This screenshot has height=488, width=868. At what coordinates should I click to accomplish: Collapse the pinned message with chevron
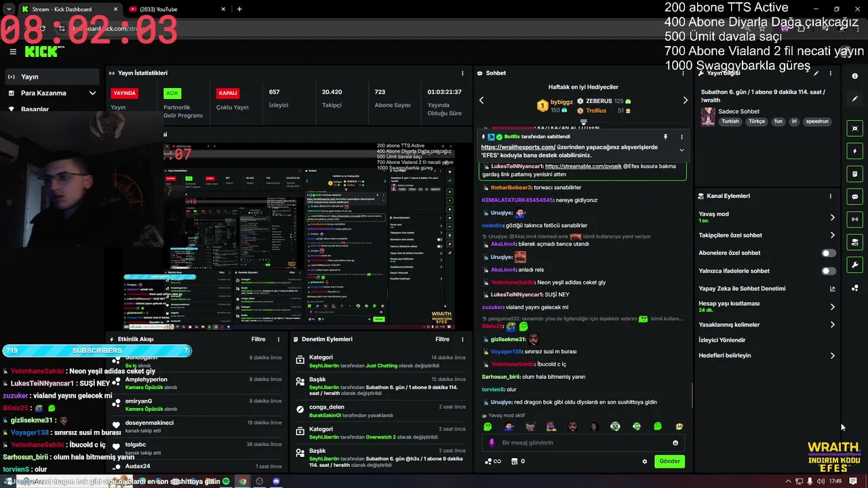pos(682,150)
